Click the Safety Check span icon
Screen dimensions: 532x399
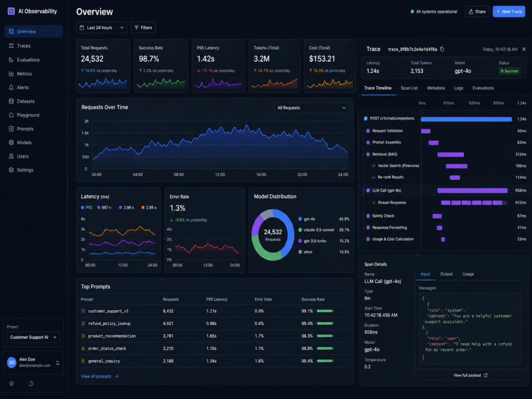tap(368, 216)
